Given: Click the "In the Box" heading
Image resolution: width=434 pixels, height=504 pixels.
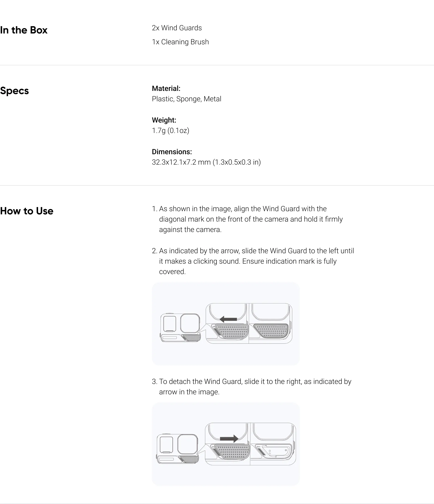Looking at the screenshot, I should tap(24, 30).
